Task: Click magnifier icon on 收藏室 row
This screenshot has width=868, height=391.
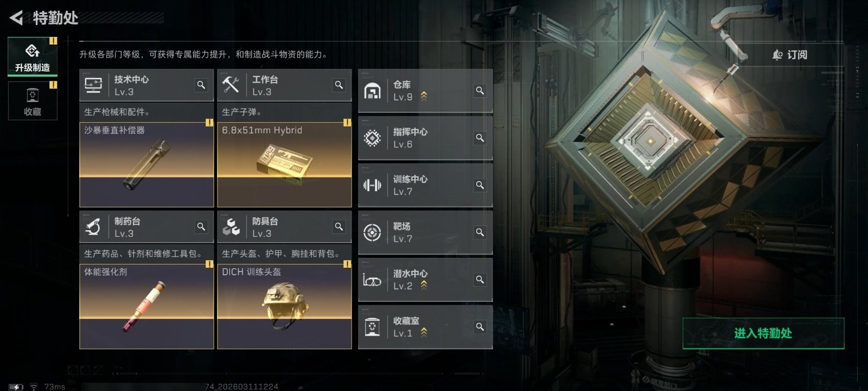Action: 480,327
